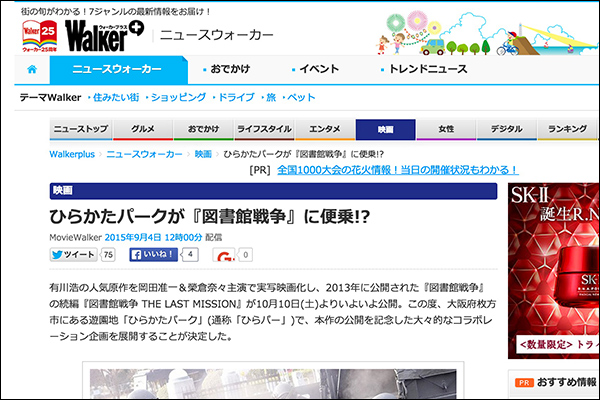Open the PR link about 全国1000大会の花火情報
Screen dimensions: 600x400
point(398,170)
